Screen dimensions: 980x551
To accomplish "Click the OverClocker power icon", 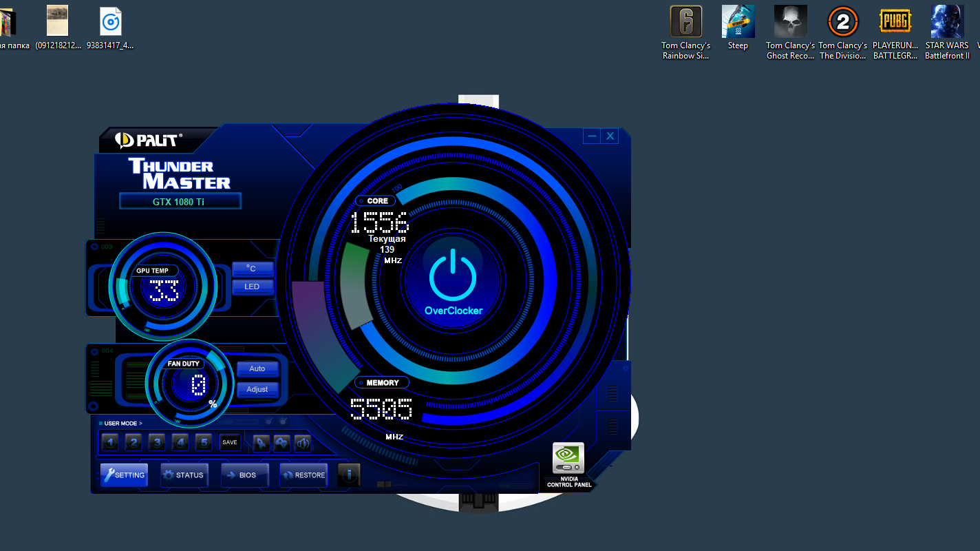I will point(453,275).
